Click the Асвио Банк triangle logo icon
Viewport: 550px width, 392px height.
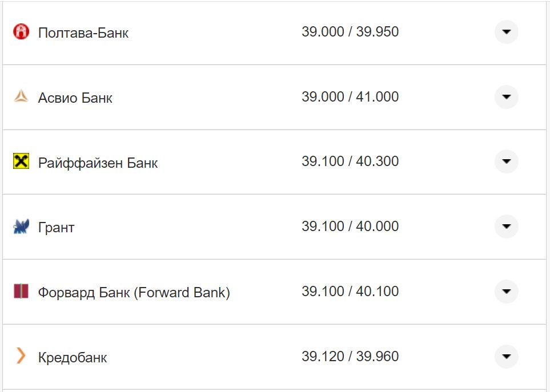(x=21, y=97)
